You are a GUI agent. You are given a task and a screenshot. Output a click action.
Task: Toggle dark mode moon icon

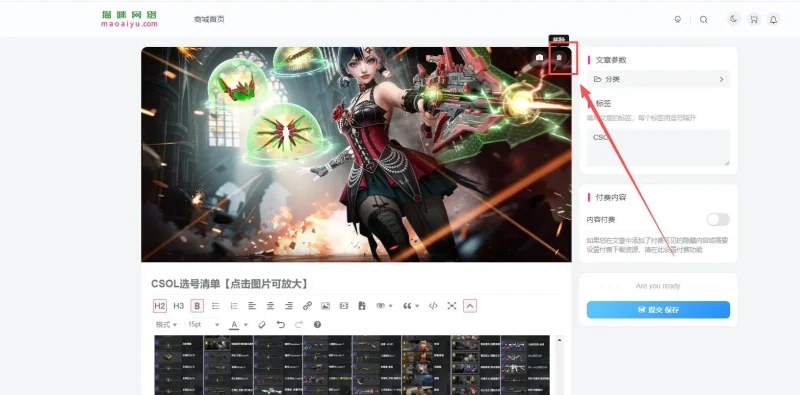tap(734, 19)
